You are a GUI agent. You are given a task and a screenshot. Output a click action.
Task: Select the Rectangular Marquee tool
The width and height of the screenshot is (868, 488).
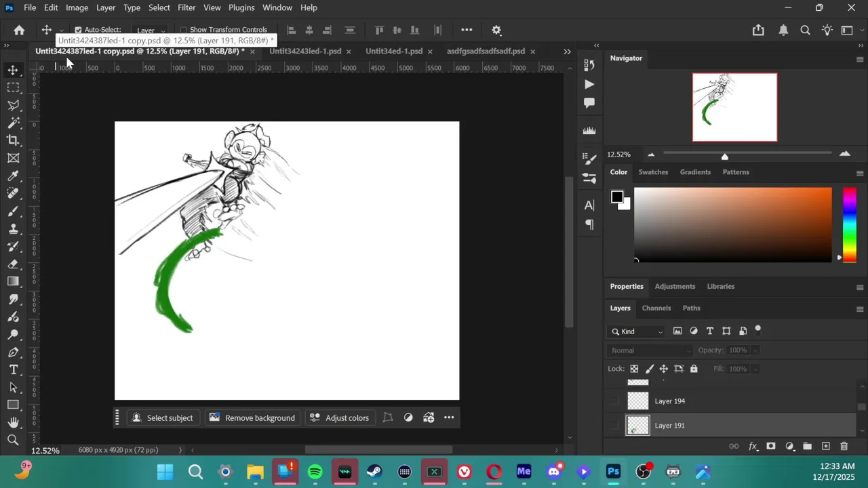coord(13,87)
